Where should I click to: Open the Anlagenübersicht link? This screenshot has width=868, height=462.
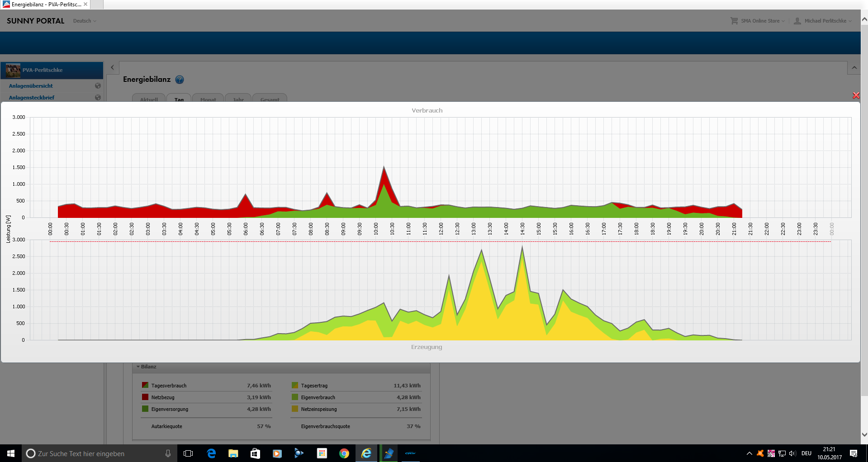(31, 86)
